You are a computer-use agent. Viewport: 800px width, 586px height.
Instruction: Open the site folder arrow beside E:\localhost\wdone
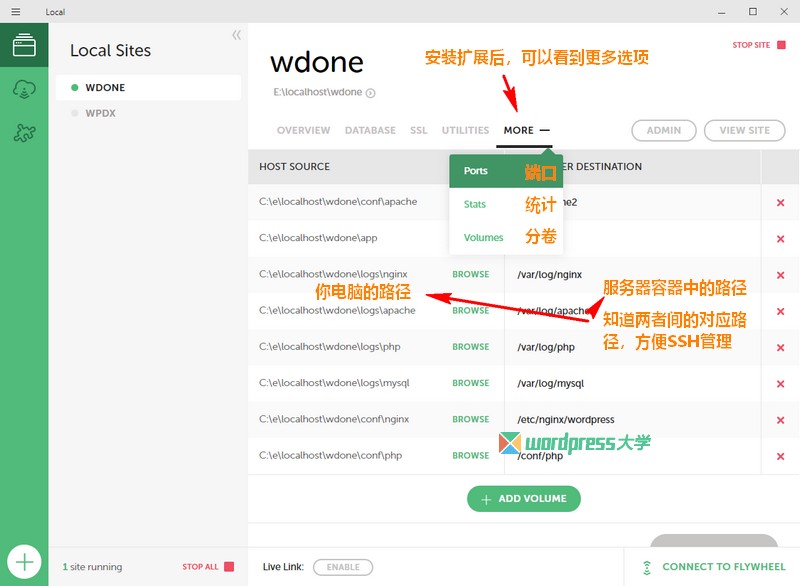pyautogui.click(x=371, y=93)
